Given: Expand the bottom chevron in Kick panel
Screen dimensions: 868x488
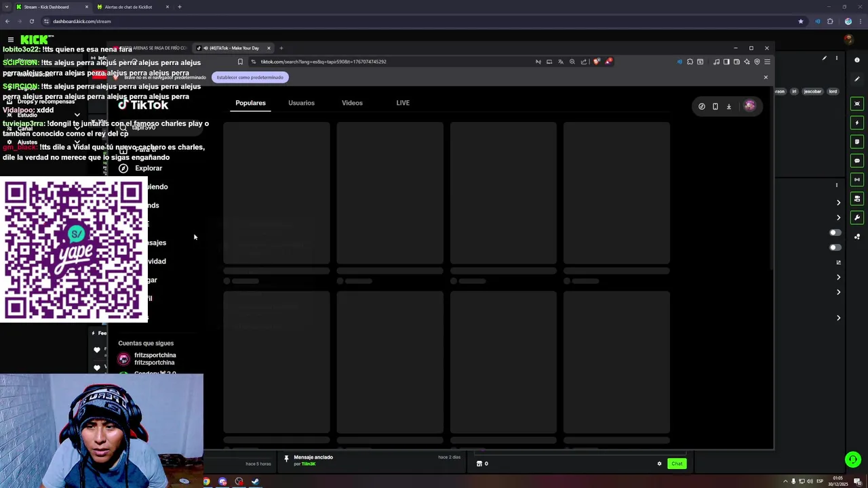Looking at the screenshot, I should [838, 318].
